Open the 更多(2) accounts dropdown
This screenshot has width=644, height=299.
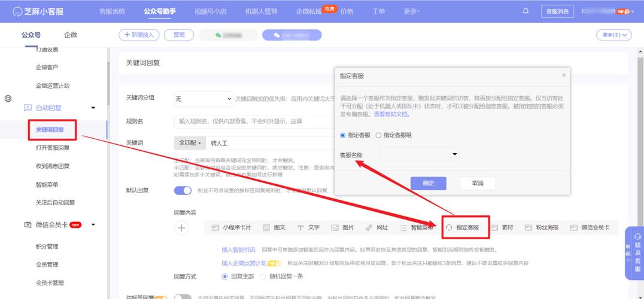pos(614,35)
